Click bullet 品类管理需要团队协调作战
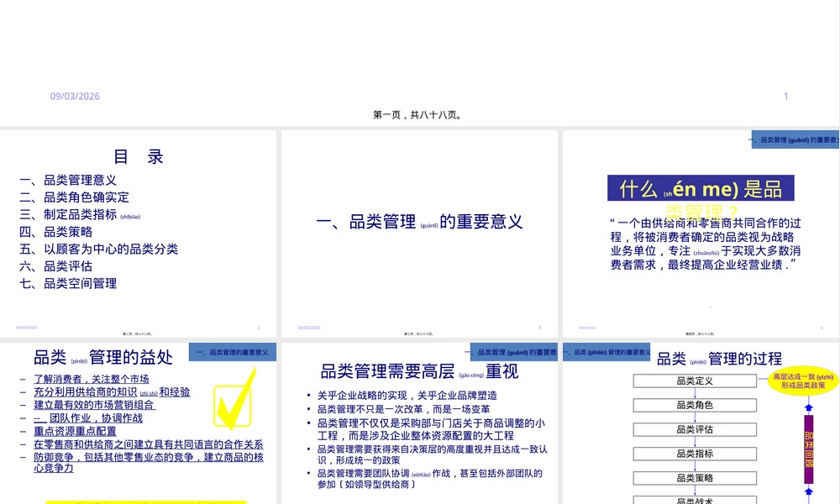 click(429, 479)
